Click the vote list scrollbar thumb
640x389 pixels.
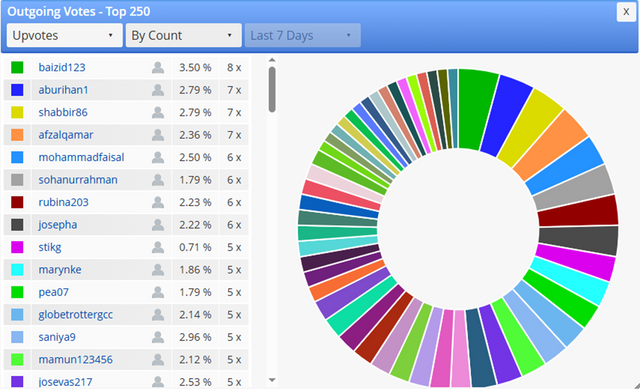272,89
